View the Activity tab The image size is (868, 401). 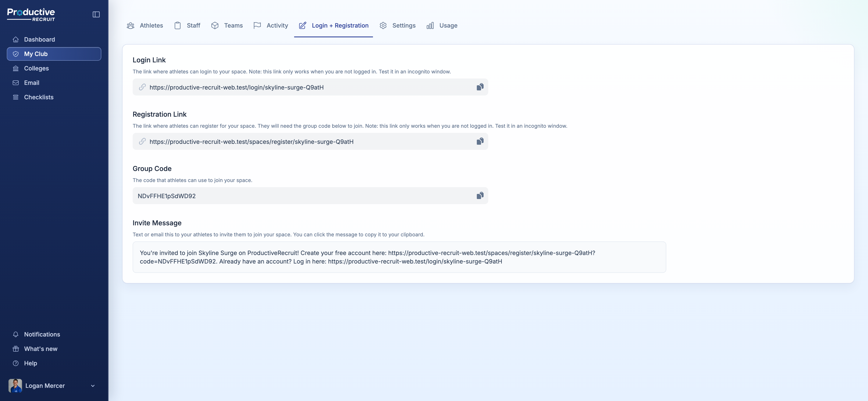(271, 26)
